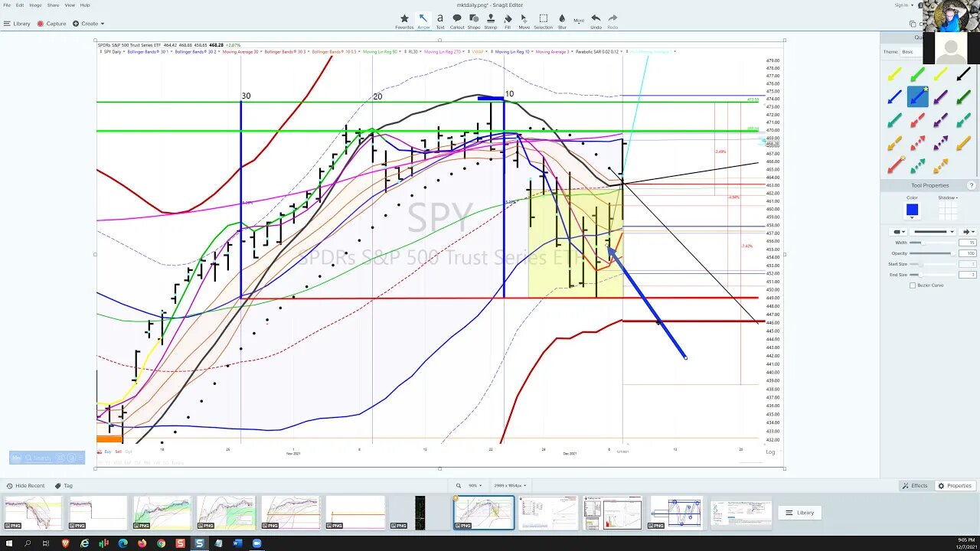The image size is (980, 551).
Task: Choose the green dotted double-headed arrow style
Action: point(917,165)
